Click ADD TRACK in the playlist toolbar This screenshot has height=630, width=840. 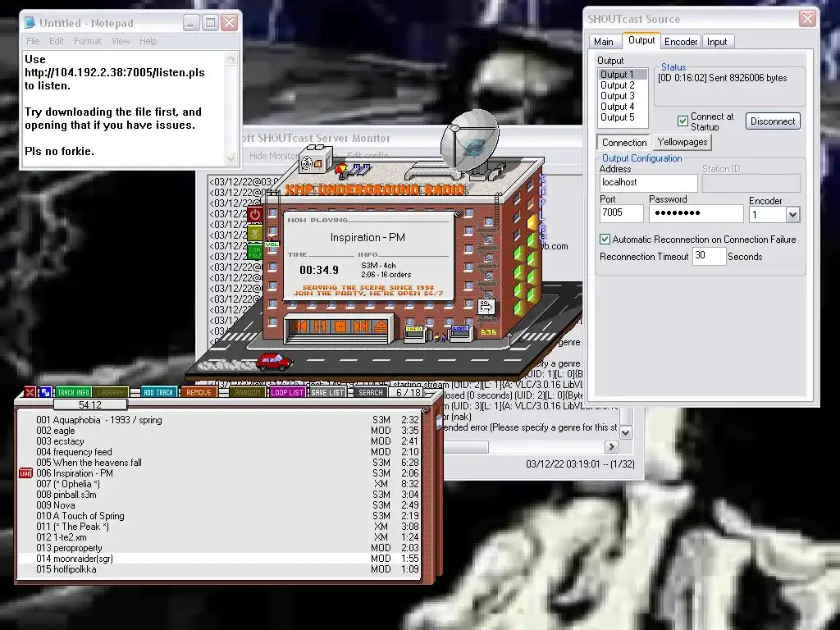[158, 393]
